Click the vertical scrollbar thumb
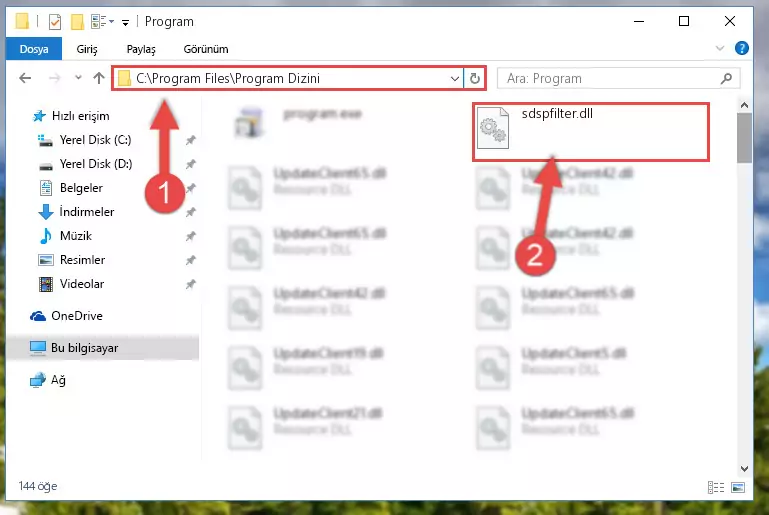 tap(744, 138)
